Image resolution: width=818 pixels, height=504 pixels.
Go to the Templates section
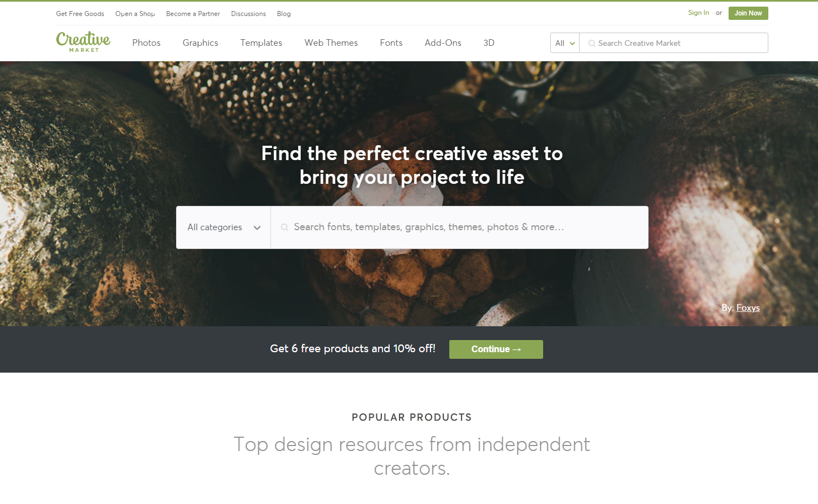pyautogui.click(x=261, y=43)
